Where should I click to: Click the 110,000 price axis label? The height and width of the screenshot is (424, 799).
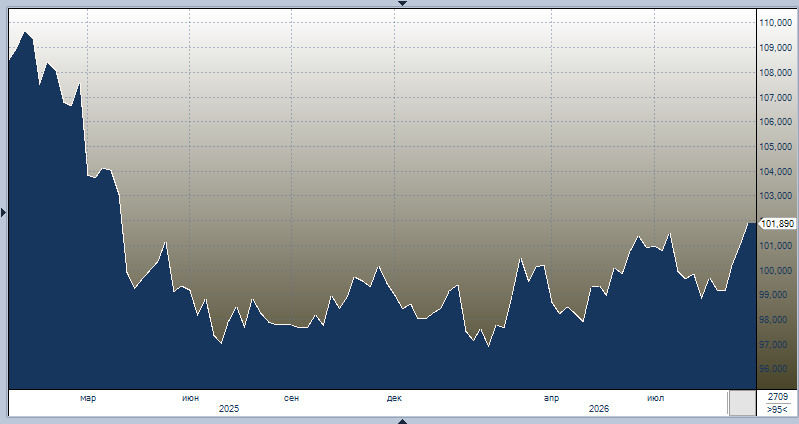click(x=776, y=23)
